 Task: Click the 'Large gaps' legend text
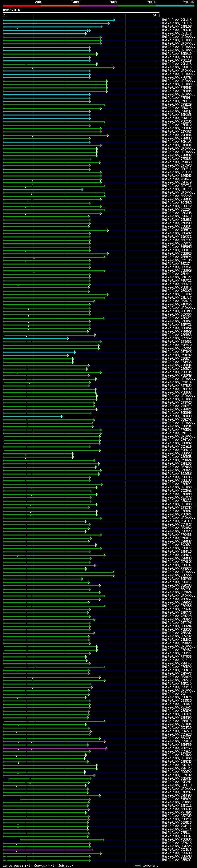click(x=13, y=865)
